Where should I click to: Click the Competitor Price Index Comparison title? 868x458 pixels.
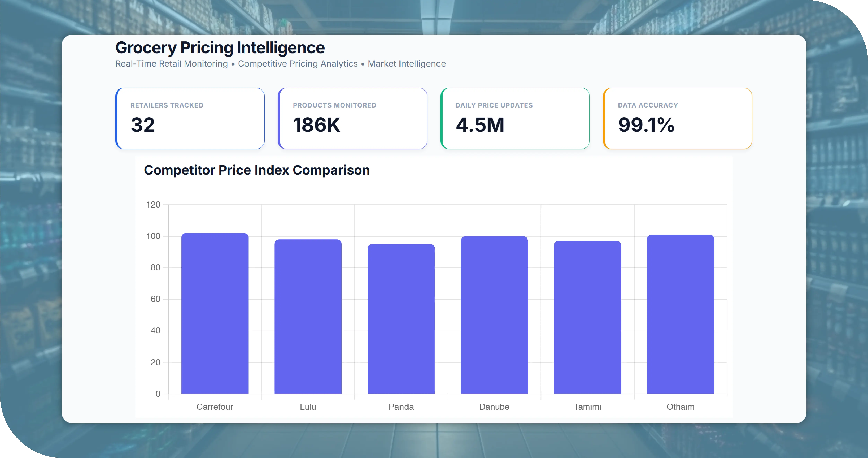pyautogui.click(x=257, y=170)
